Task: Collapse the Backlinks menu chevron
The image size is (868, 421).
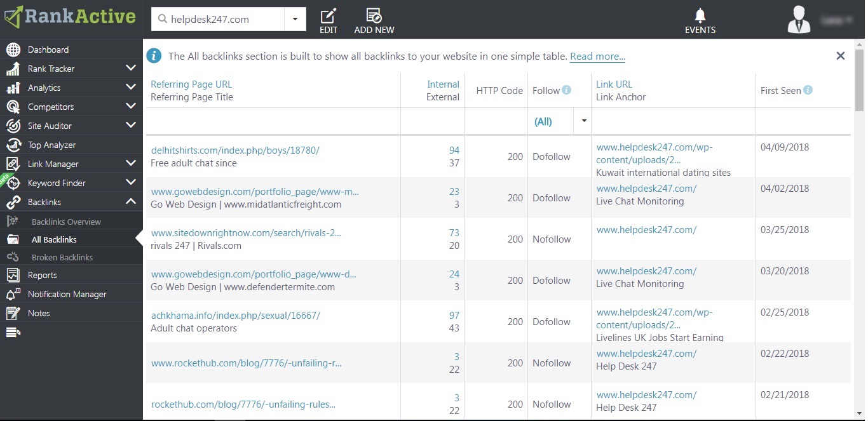Action: click(131, 201)
